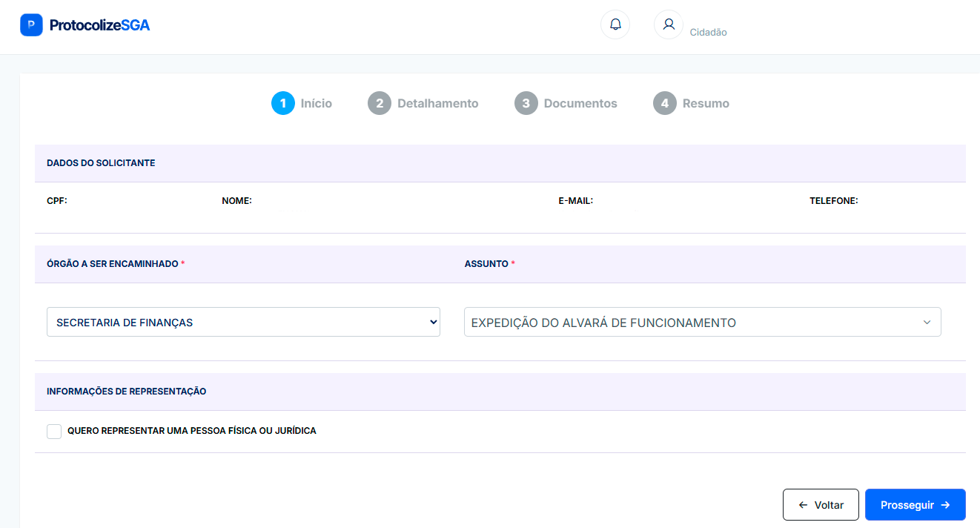Switch to the Documentos step label
Screen dimensions: 980x528
(580, 104)
